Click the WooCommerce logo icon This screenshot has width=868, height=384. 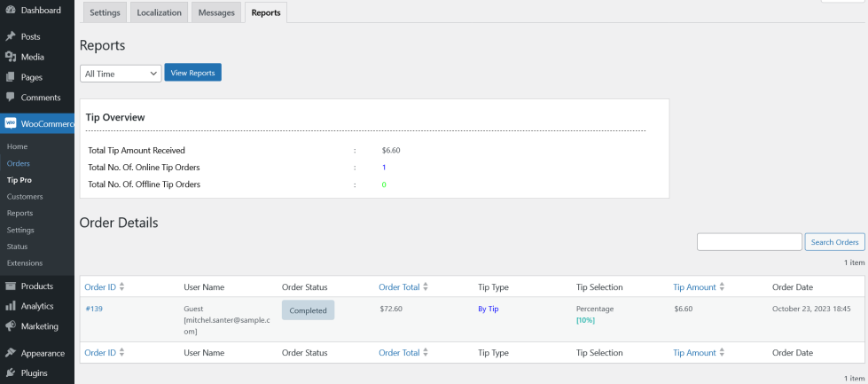coord(11,123)
